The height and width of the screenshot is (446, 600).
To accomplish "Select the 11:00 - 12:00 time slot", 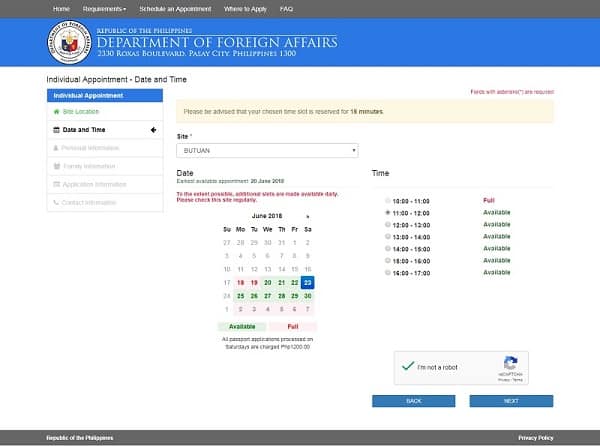I will click(388, 213).
